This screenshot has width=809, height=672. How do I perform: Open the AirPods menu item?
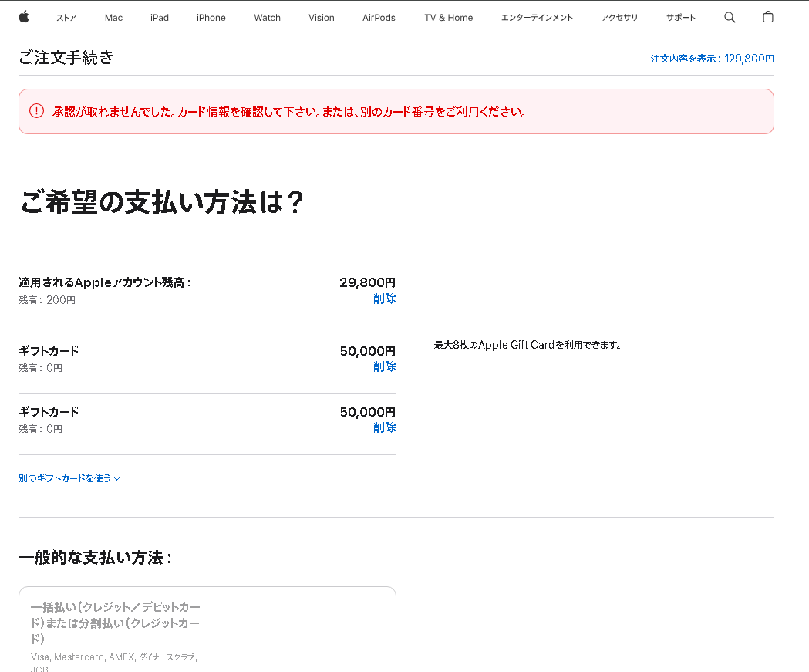[x=379, y=18]
